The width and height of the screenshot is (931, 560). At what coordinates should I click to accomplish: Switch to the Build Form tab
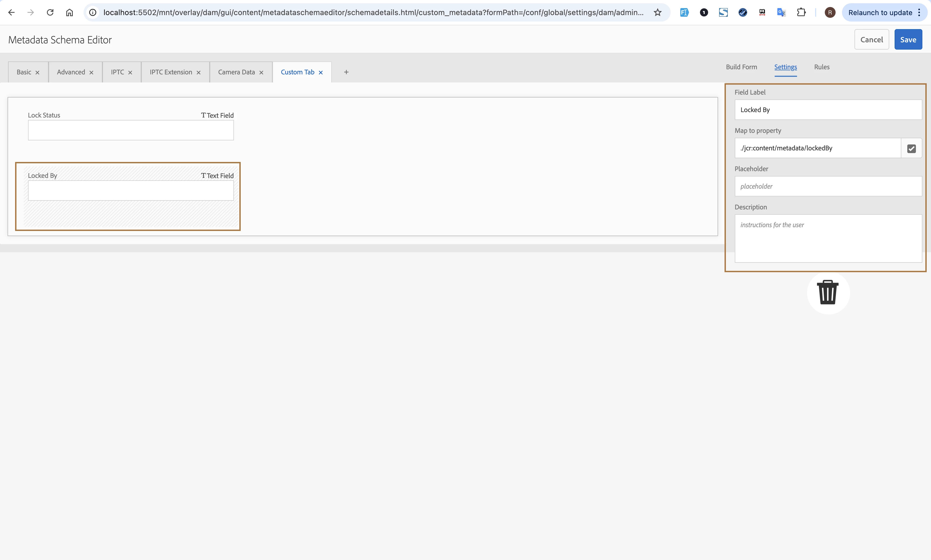tap(741, 67)
